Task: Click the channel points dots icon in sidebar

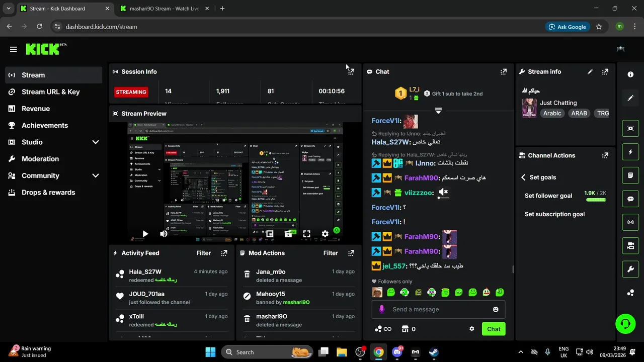Action: (630, 293)
